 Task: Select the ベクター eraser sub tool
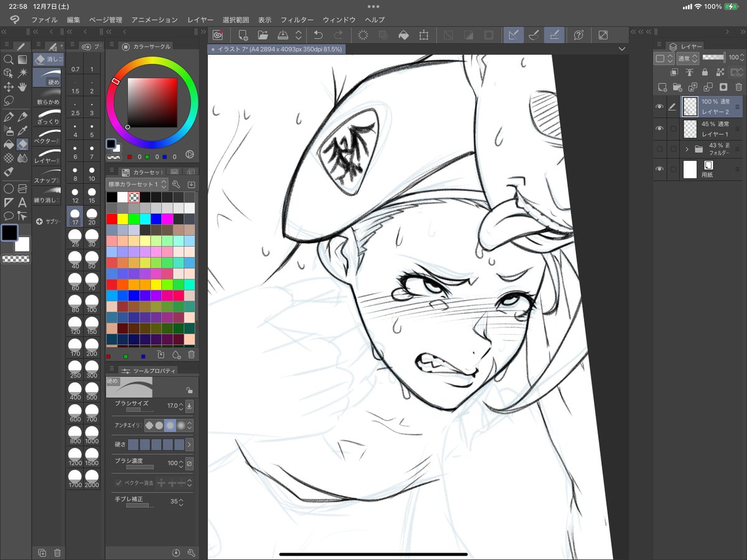[47, 136]
